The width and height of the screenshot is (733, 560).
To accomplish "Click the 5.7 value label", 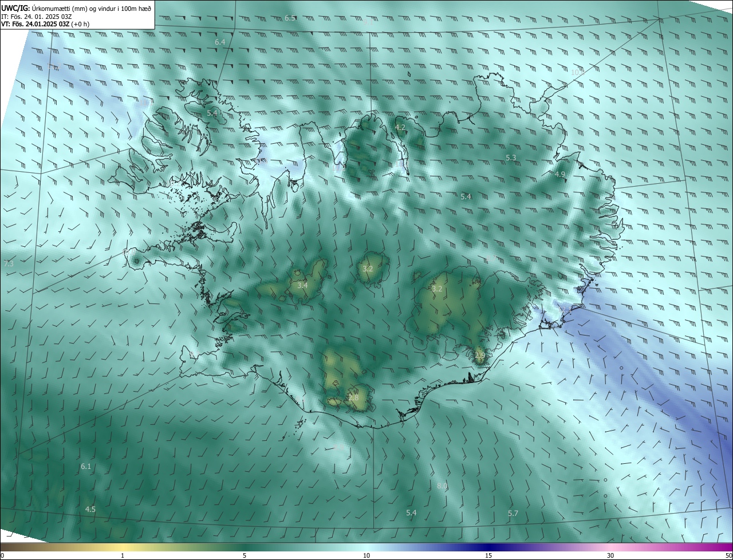I will click(513, 514).
